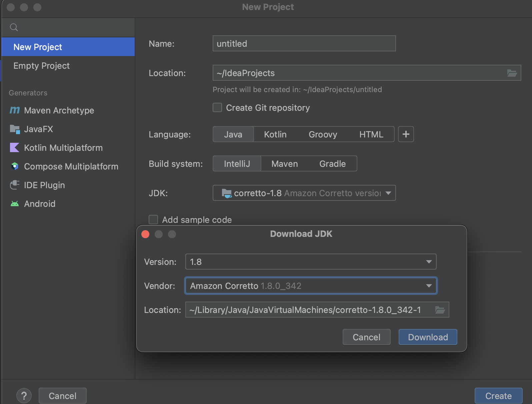Click the sidebar search field

[68, 27]
